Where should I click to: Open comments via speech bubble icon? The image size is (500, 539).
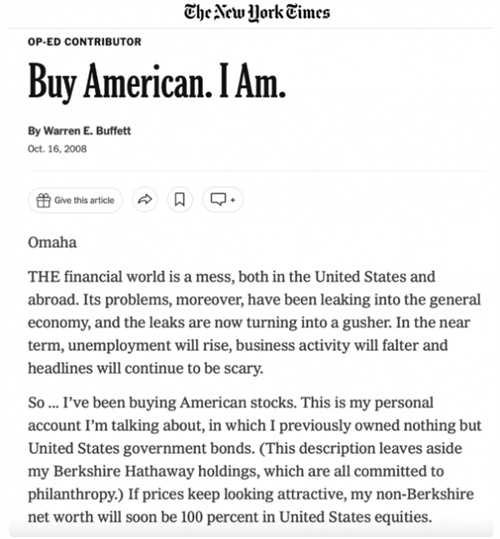click(218, 199)
